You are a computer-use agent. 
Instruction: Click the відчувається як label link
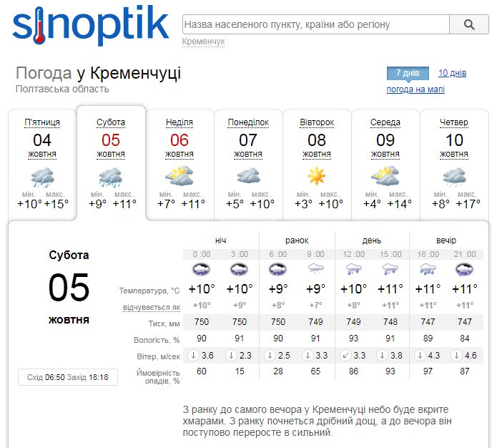[152, 307]
